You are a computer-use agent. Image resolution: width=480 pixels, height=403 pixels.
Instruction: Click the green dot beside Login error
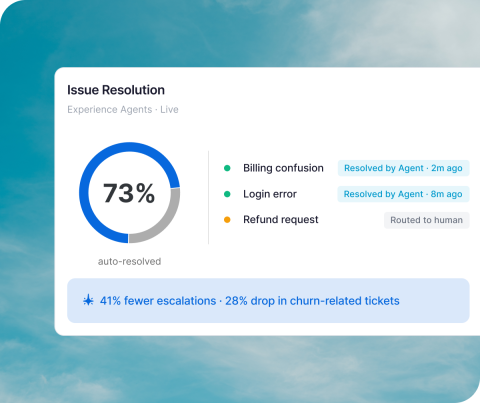(227, 194)
